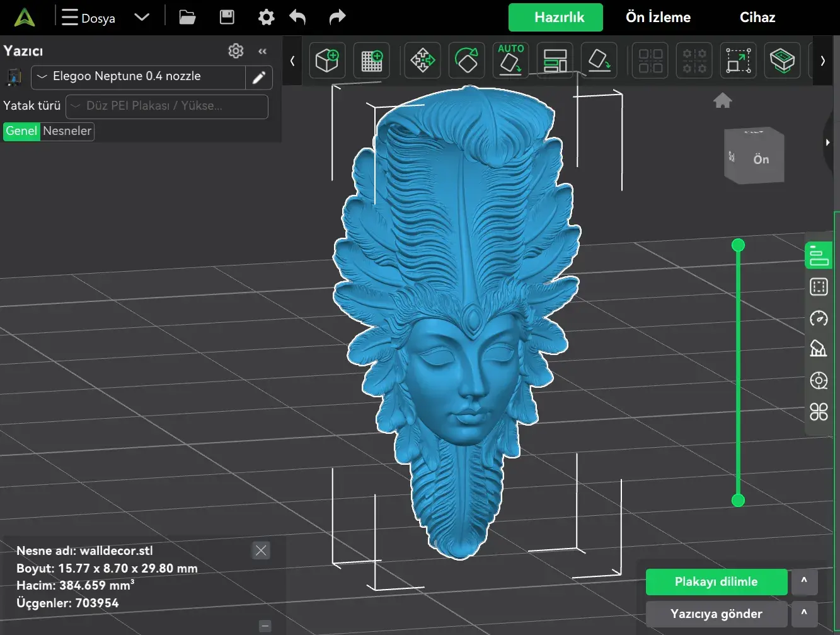The height and width of the screenshot is (635, 840).
Task: Open settings gear in top bar
Action: coord(267,17)
